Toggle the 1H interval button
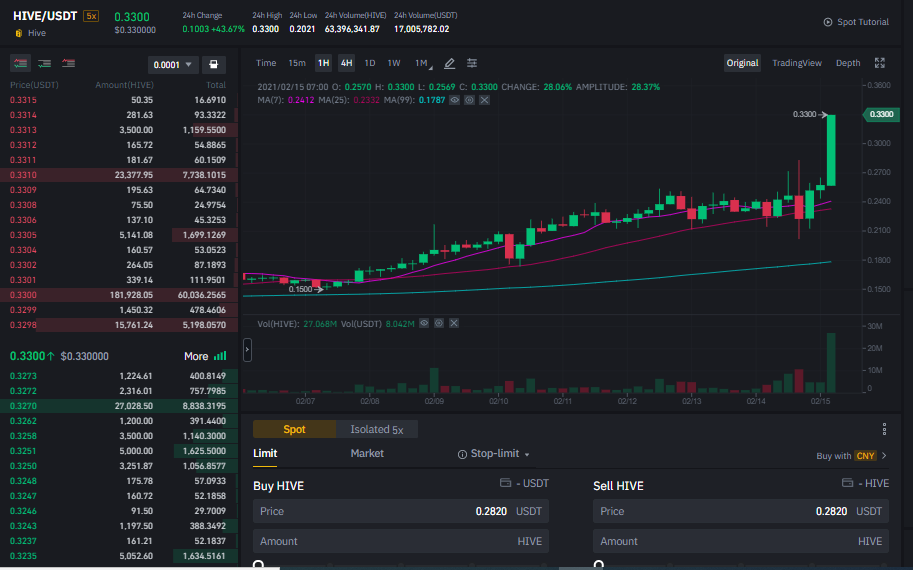Screen dimensions: 913x570 [323, 63]
